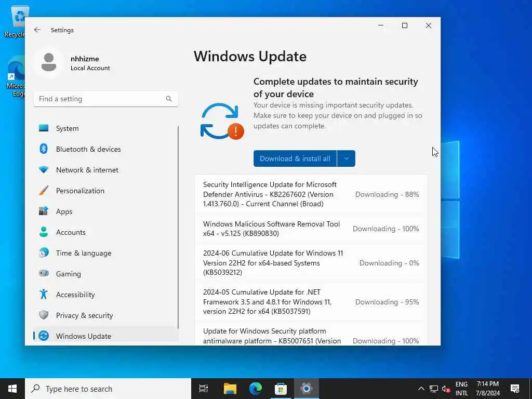Click the 2024-06 Cumulative Update KB5039212 entry
This screenshot has width=532, height=399.
[311, 262]
